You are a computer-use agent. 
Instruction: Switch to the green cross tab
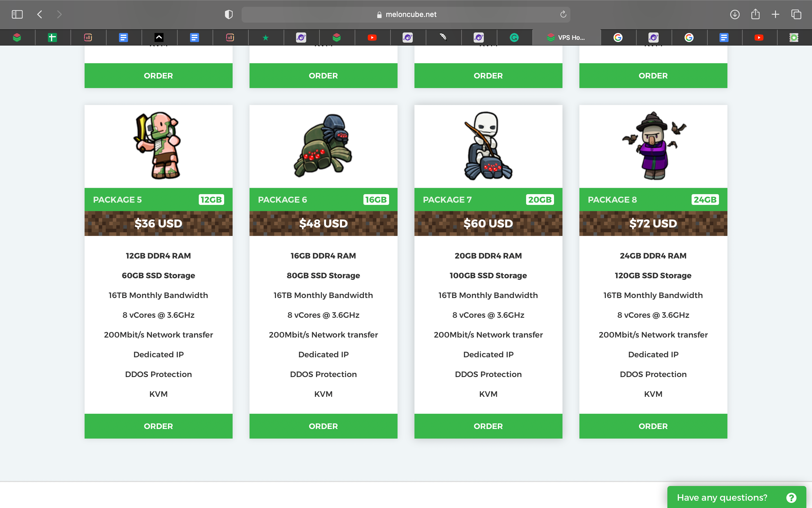click(x=52, y=37)
